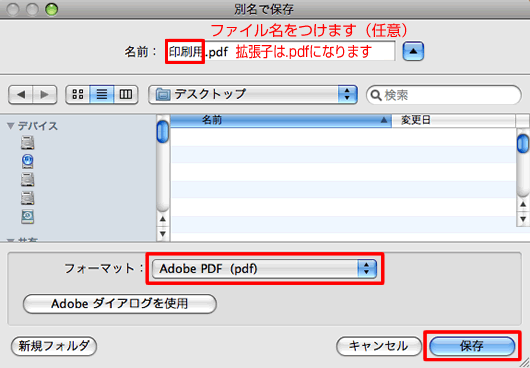Click the 別名で保存 window title
Viewport: 530px width, 368px height.
coord(264,9)
